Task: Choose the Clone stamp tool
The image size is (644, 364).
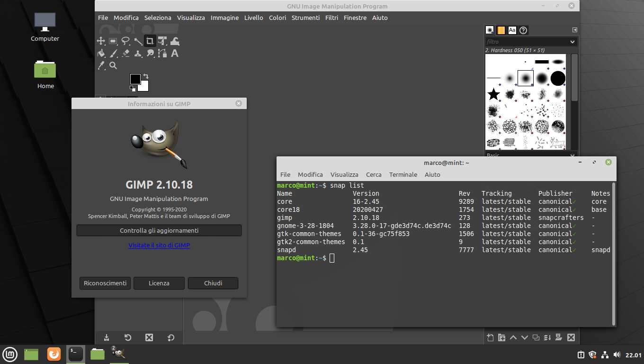Action: click(x=138, y=53)
